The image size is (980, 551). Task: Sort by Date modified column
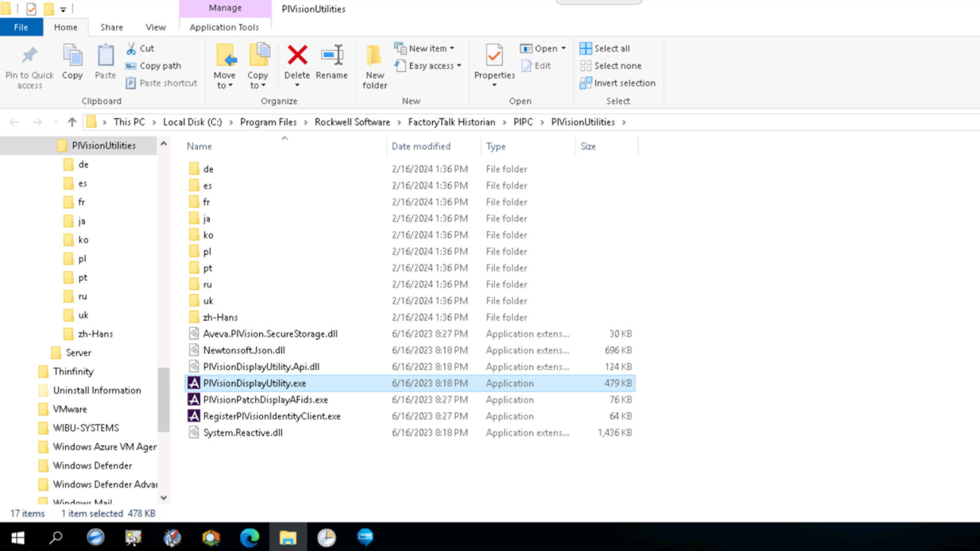click(x=421, y=146)
